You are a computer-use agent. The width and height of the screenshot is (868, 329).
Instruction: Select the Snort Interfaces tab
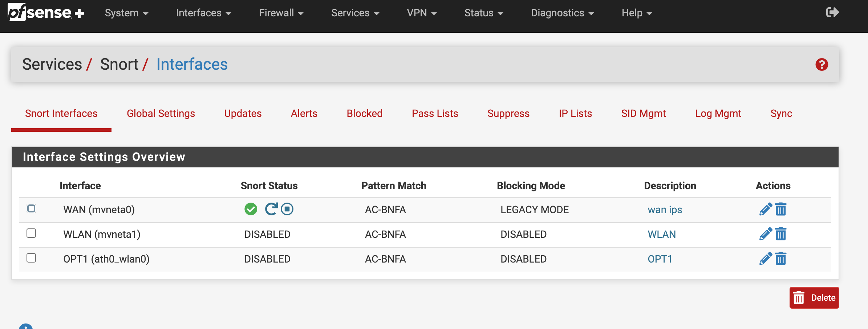click(x=61, y=113)
